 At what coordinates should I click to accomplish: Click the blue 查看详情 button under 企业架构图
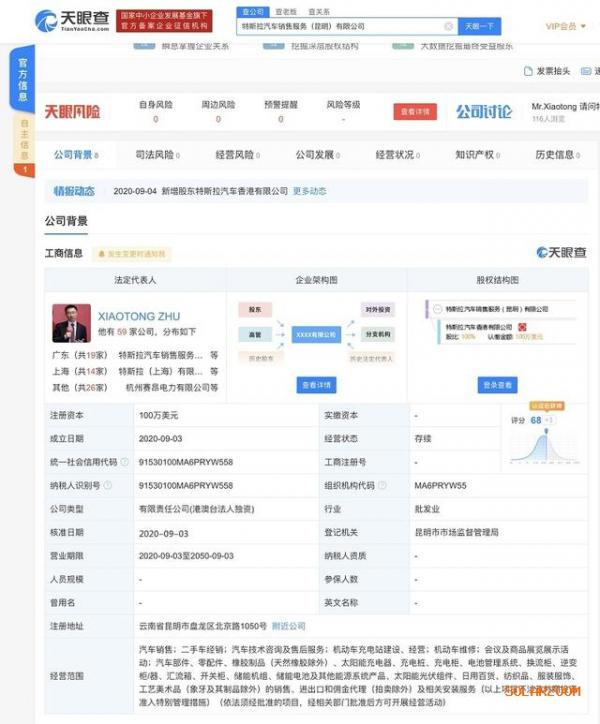[x=316, y=385]
